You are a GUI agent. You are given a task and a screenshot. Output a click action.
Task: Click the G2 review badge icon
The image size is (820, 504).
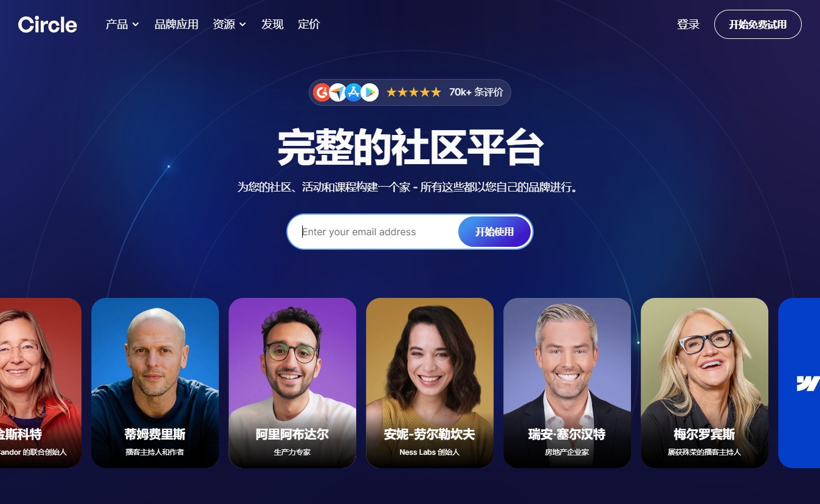click(322, 92)
